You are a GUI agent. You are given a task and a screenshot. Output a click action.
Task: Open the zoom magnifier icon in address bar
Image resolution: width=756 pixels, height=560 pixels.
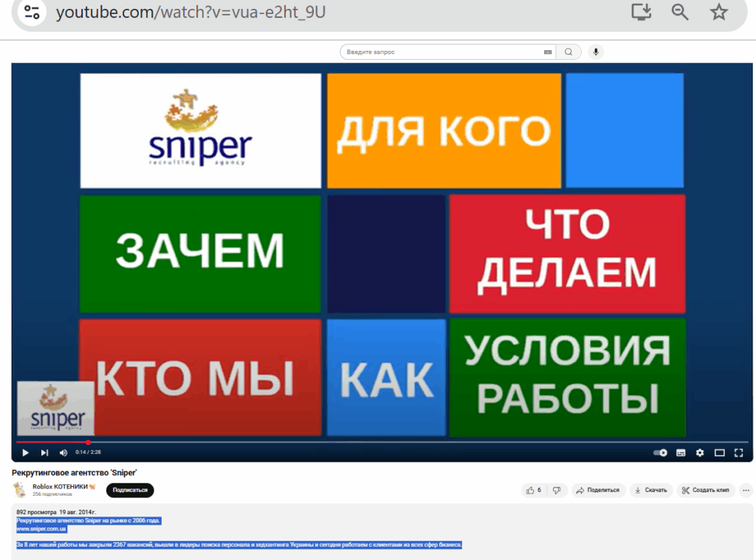tap(680, 12)
